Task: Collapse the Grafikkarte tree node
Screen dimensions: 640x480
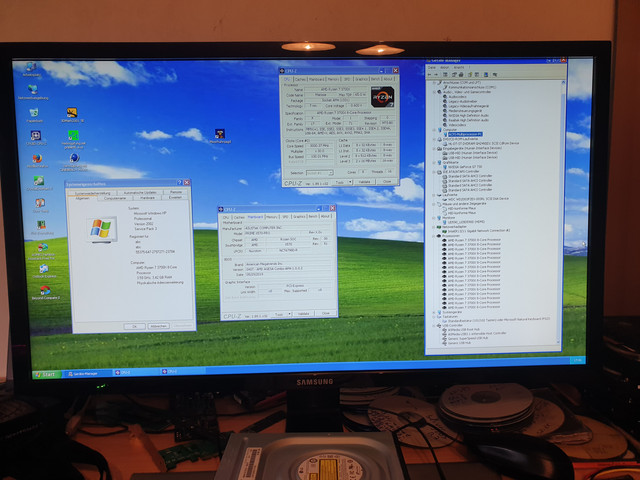Action: (434, 162)
